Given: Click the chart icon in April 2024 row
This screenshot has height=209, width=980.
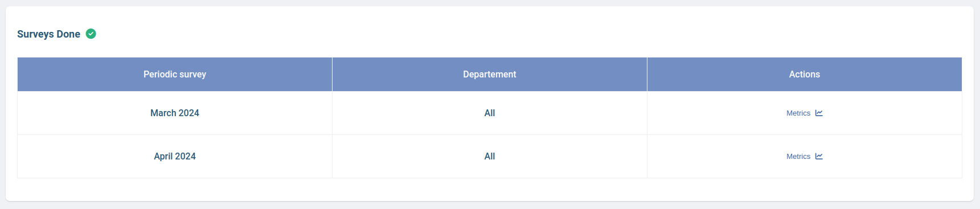Looking at the screenshot, I should click(819, 156).
